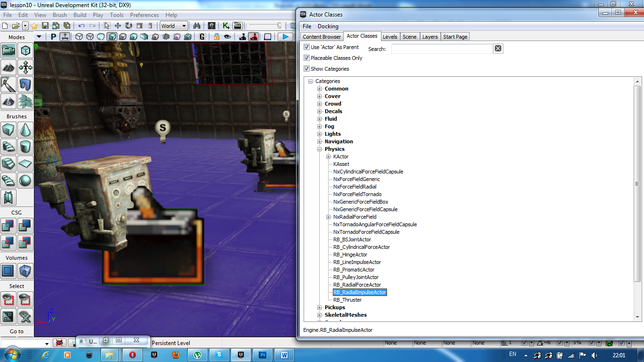
Task: Expand the NxRadialForceField node
Action: pyautogui.click(x=328, y=217)
